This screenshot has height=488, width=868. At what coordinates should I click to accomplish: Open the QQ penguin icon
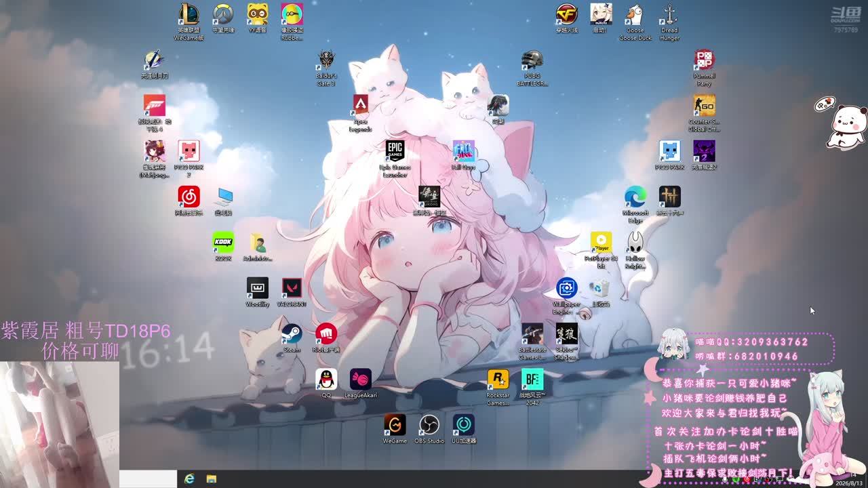326,379
